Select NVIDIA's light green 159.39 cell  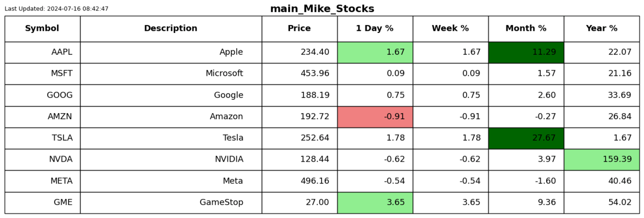click(x=602, y=160)
